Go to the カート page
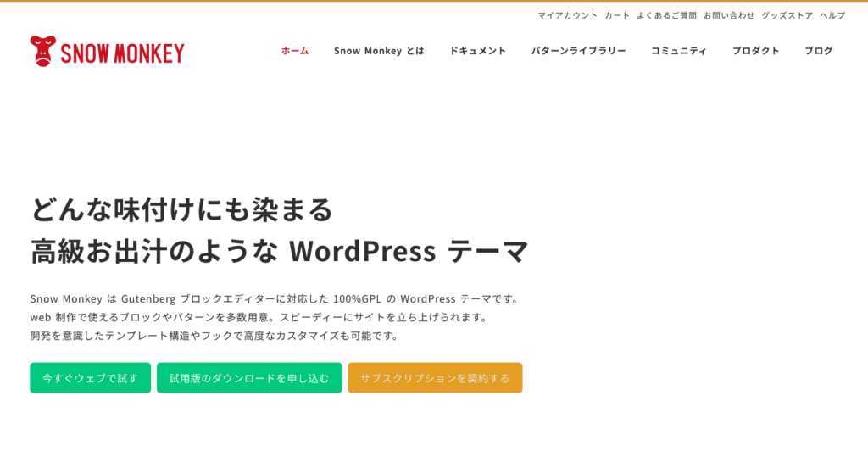Viewport: 868px width, 451px height. tap(617, 15)
